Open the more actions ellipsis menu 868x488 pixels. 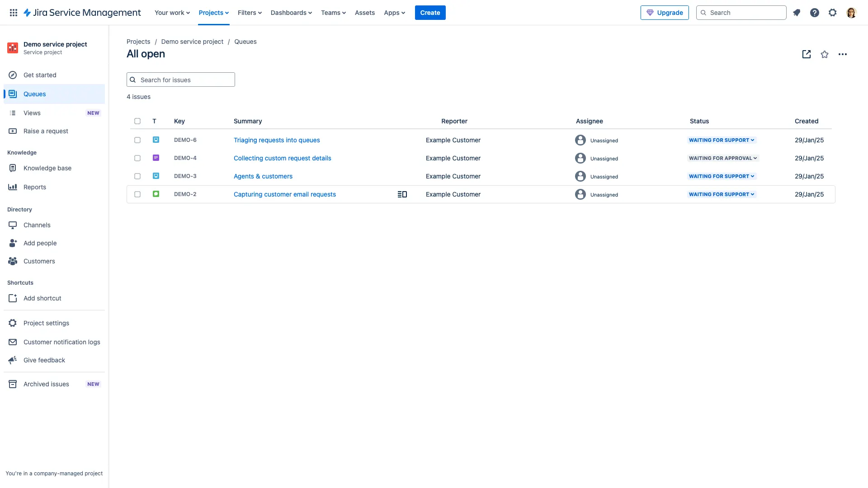click(x=843, y=54)
